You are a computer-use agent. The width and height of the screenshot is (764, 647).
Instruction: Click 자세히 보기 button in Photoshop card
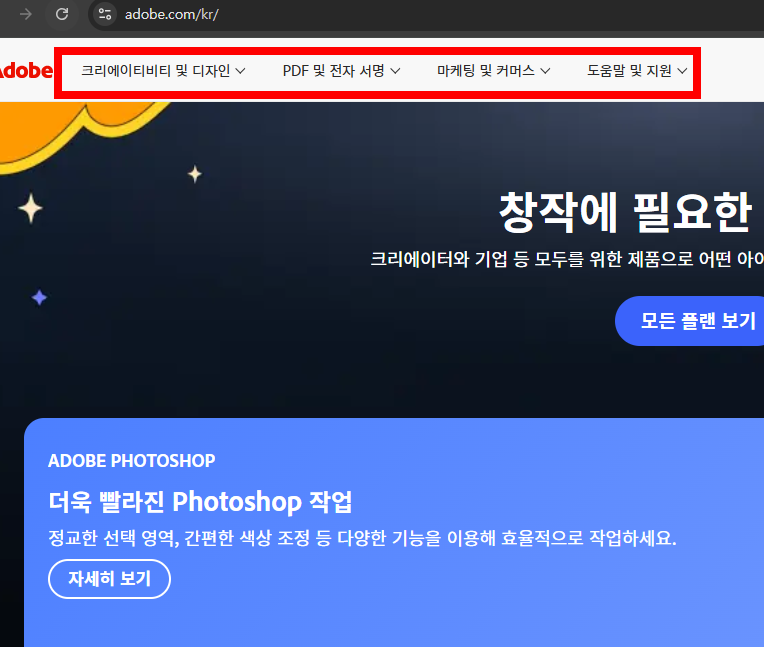tap(109, 579)
